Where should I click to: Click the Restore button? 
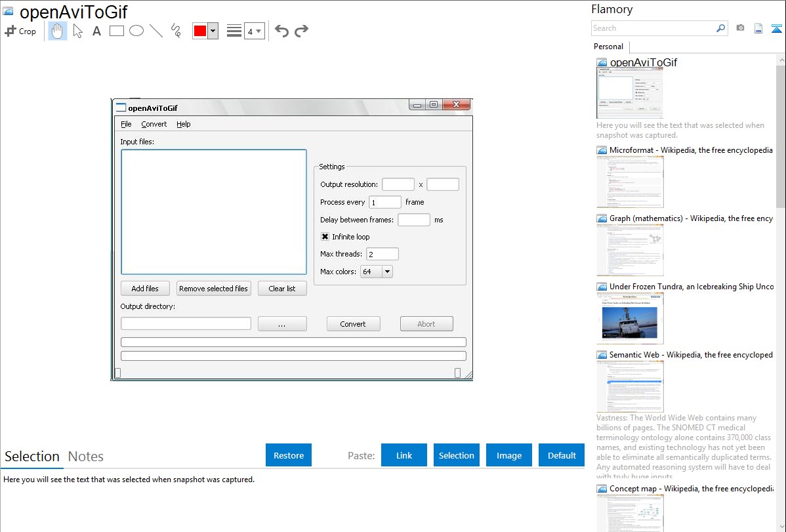pos(289,455)
